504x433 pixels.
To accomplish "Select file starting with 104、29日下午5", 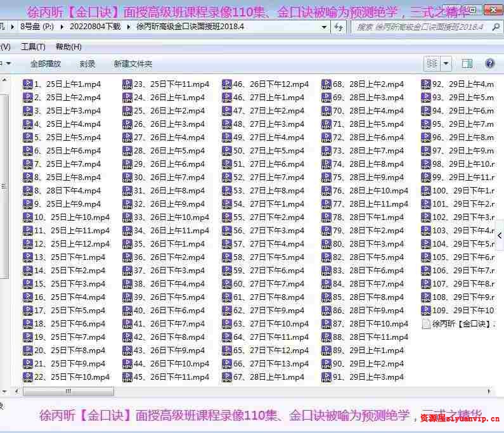I will point(464,244).
